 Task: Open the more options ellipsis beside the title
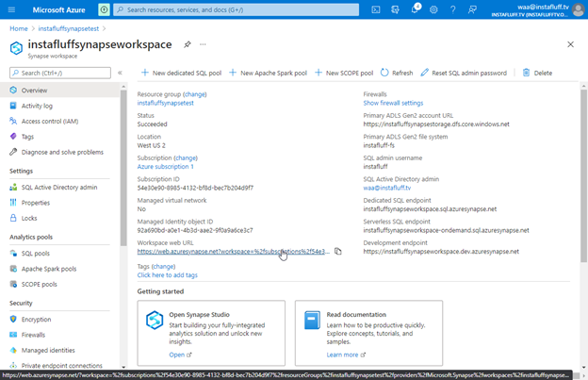click(203, 44)
